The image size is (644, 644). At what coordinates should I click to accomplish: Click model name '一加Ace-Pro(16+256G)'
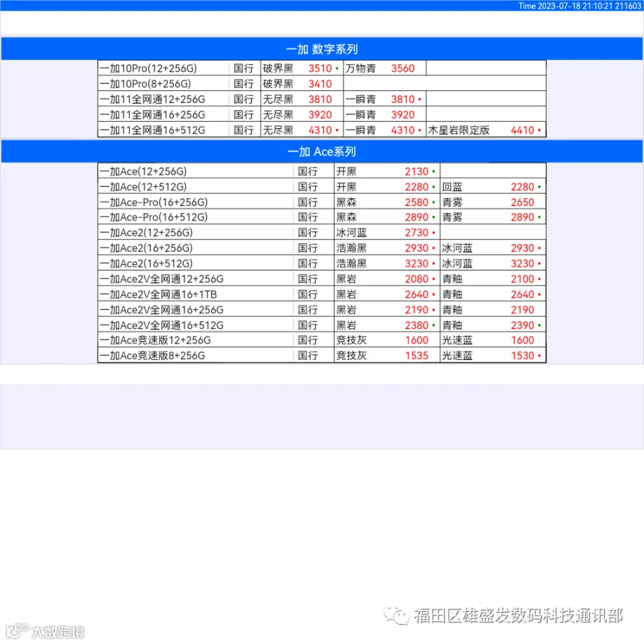tap(154, 202)
